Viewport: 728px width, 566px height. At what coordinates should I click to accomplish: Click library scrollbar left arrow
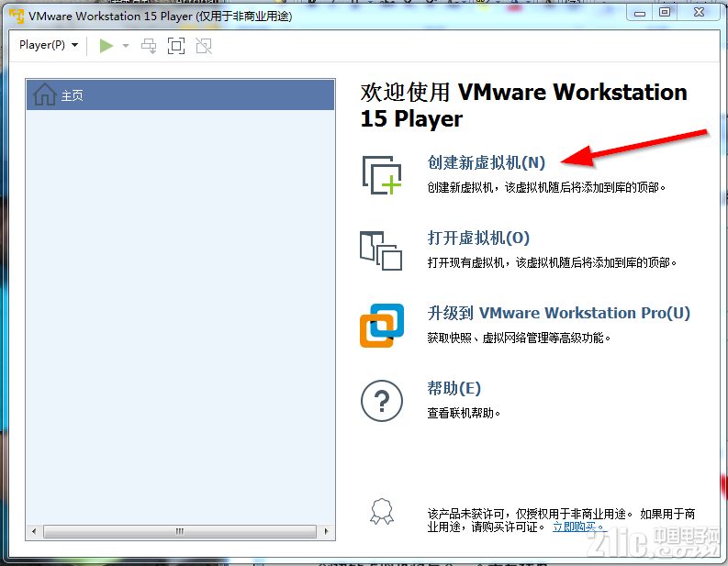(33, 531)
